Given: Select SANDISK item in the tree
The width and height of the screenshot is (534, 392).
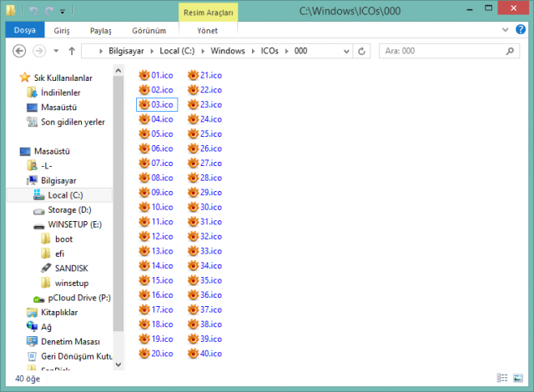Looking at the screenshot, I should [x=71, y=269].
